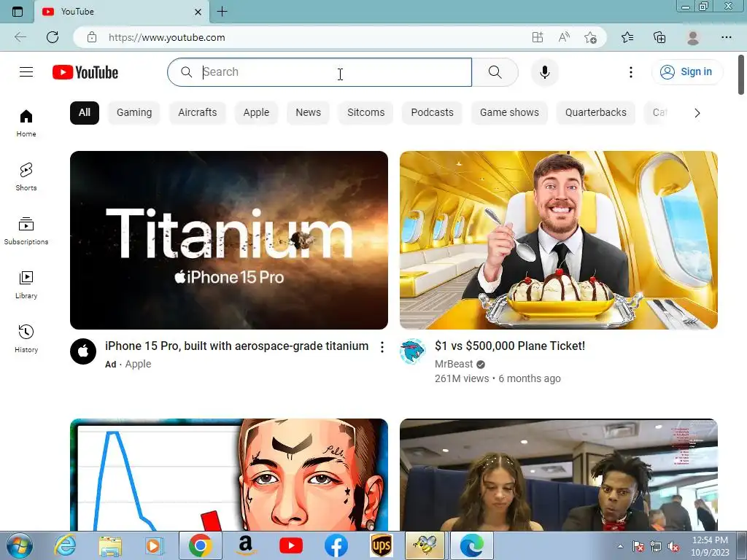Add this page to favorites star
Screen dimensions: 747x560
591,37
